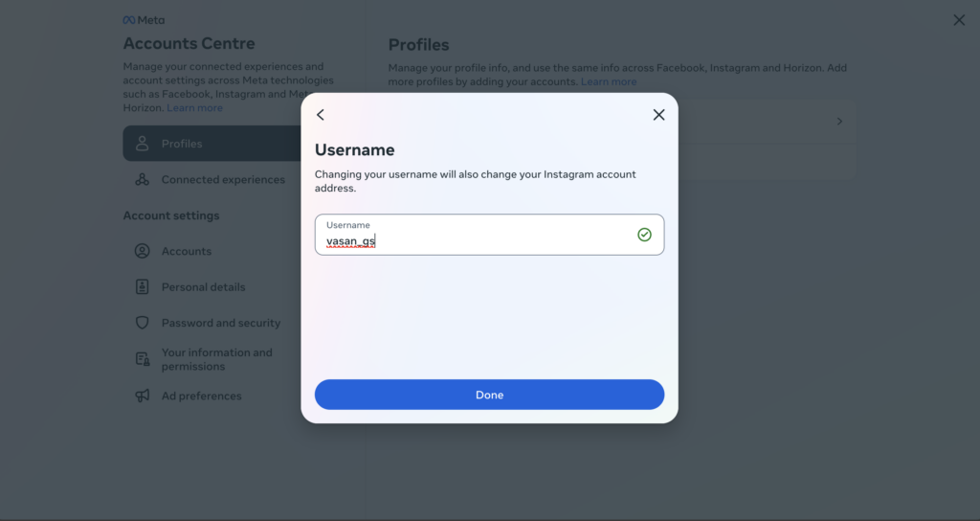Click the Your information and permissions icon
The height and width of the screenshot is (521, 980).
tap(142, 359)
